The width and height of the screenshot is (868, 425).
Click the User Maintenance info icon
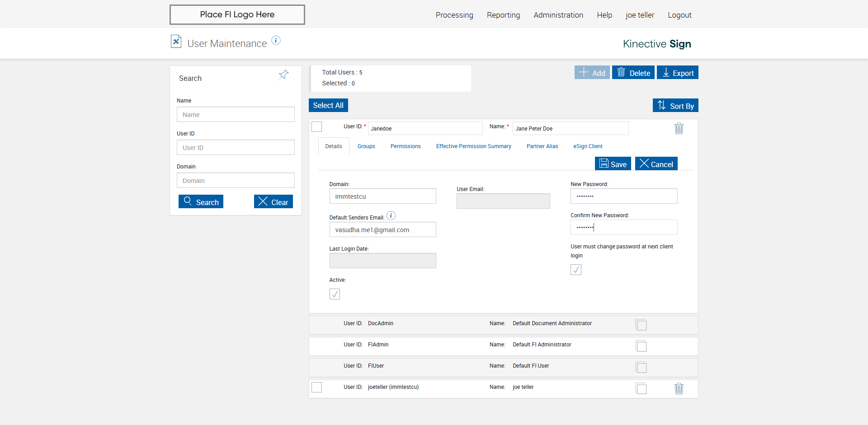276,41
